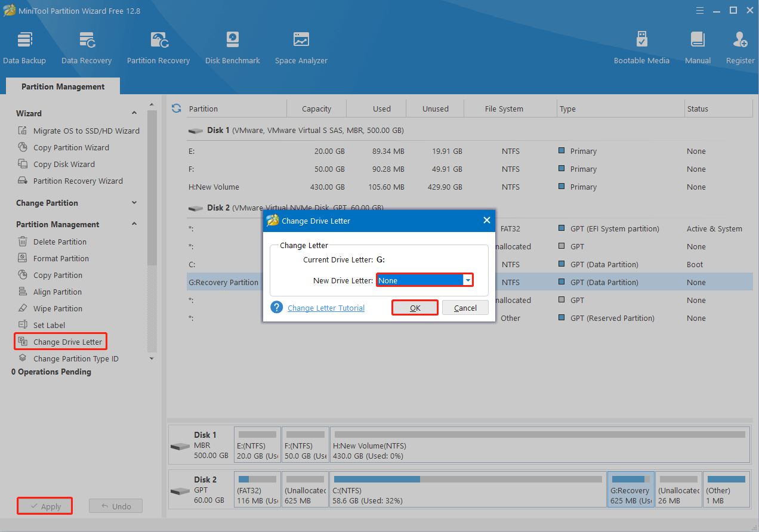Select the F: partition row

(x=470, y=169)
